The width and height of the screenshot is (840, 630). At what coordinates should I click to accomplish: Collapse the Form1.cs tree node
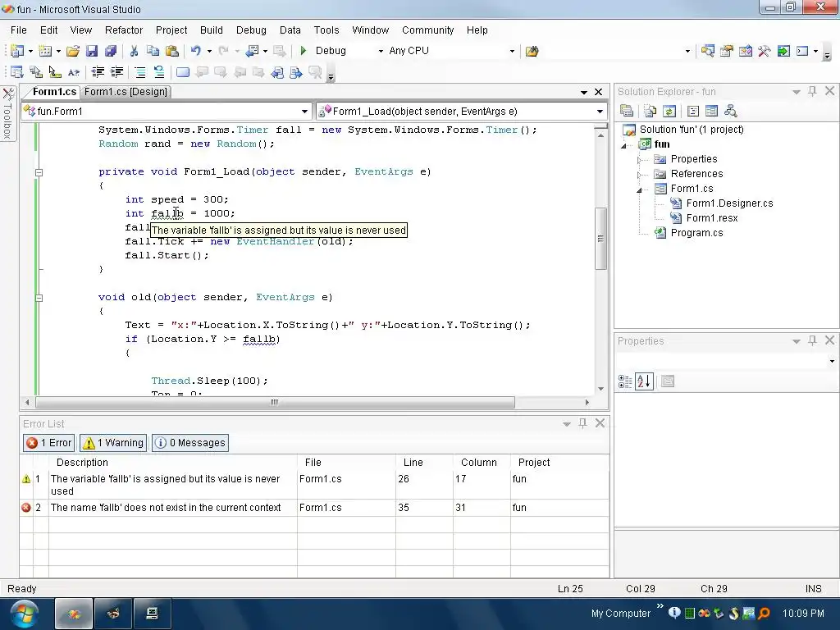tap(639, 189)
